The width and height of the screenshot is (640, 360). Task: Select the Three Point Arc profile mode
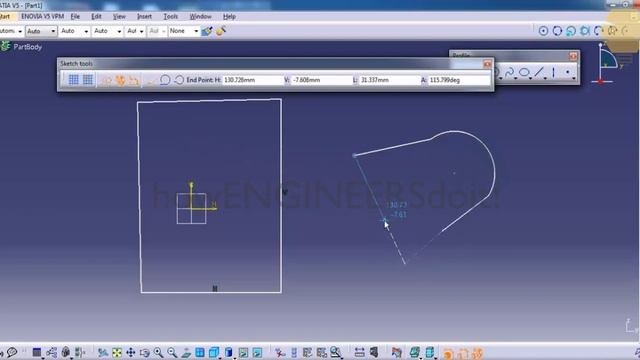[179, 80]
